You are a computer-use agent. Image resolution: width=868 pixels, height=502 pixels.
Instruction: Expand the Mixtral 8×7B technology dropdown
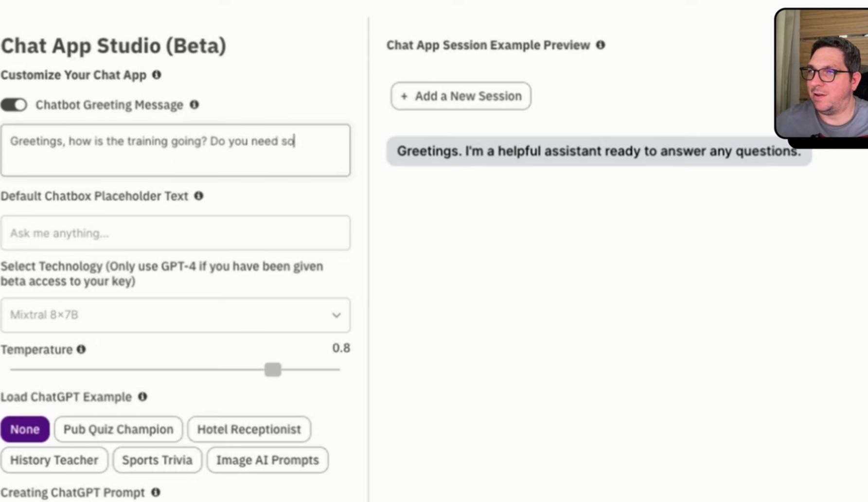click(x=175, y=315)
